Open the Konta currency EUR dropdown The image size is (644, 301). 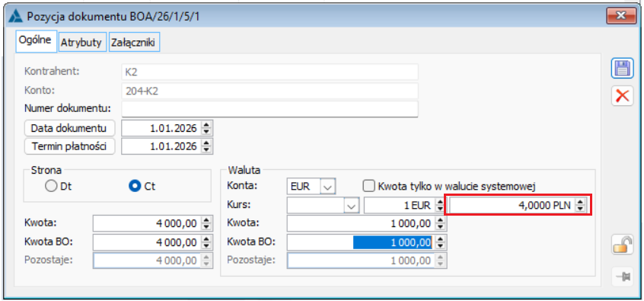[328, 187]
